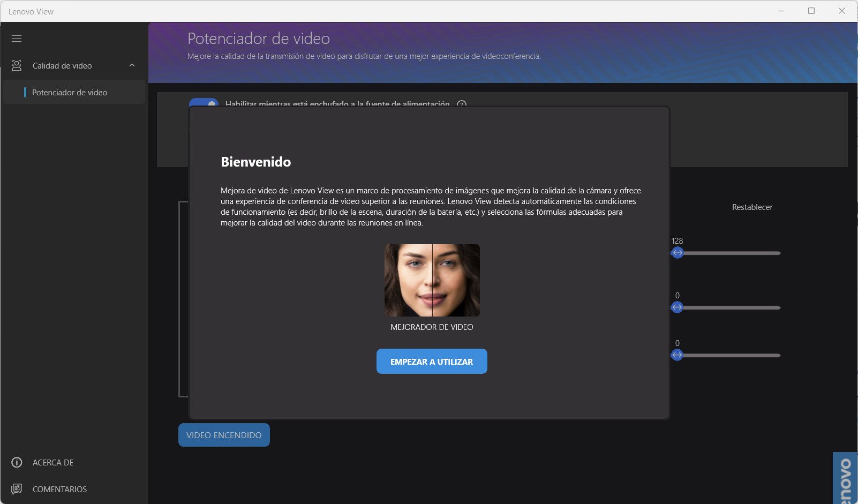This screenshot has height=504, width=858.
Task: Minimize the Lenovo View window
Action: pos(781,11)
